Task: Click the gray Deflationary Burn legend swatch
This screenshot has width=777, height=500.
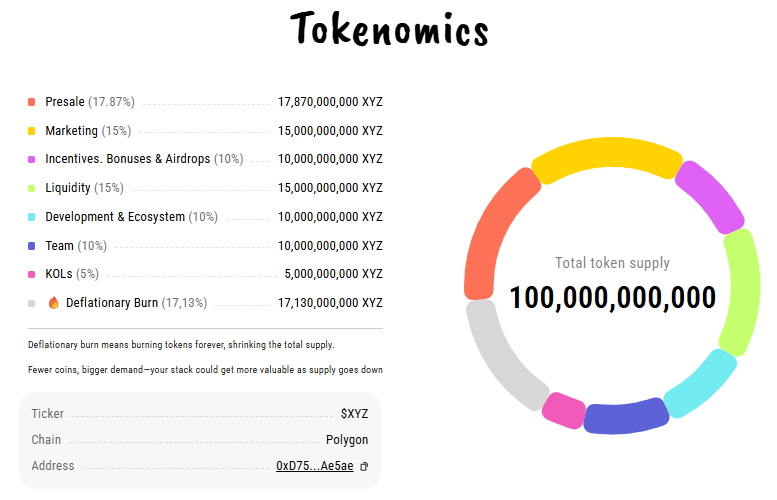Action: 32,303
